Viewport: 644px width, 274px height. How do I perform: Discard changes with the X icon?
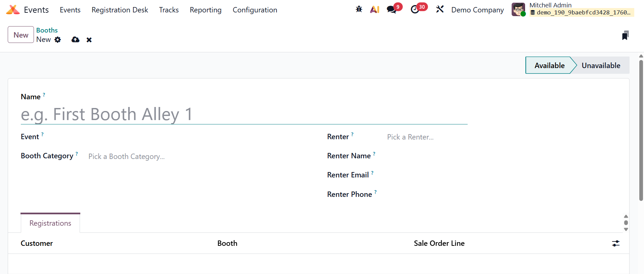click(x=89, y=40)
